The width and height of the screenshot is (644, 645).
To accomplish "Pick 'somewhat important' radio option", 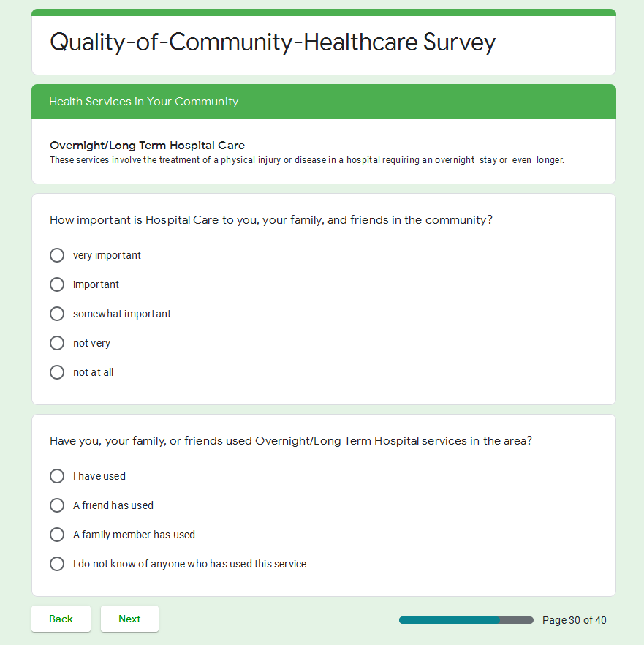I will pyautogui.click(x=57, y=314).
